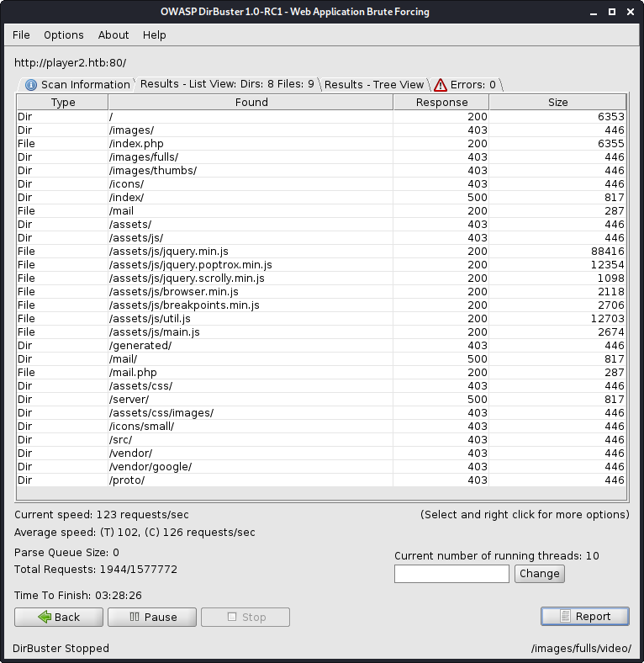This screenshot has height=663, width=644.
Task: Click the Change threads button
Action: pos(539,574)
